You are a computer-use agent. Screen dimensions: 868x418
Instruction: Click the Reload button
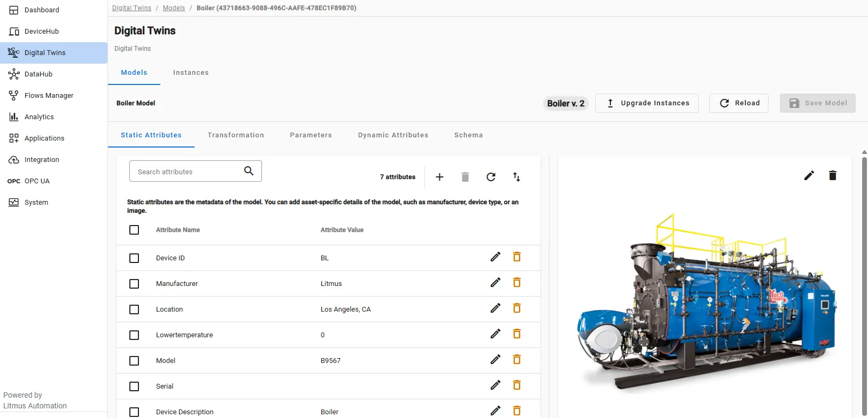pos(739,103)
